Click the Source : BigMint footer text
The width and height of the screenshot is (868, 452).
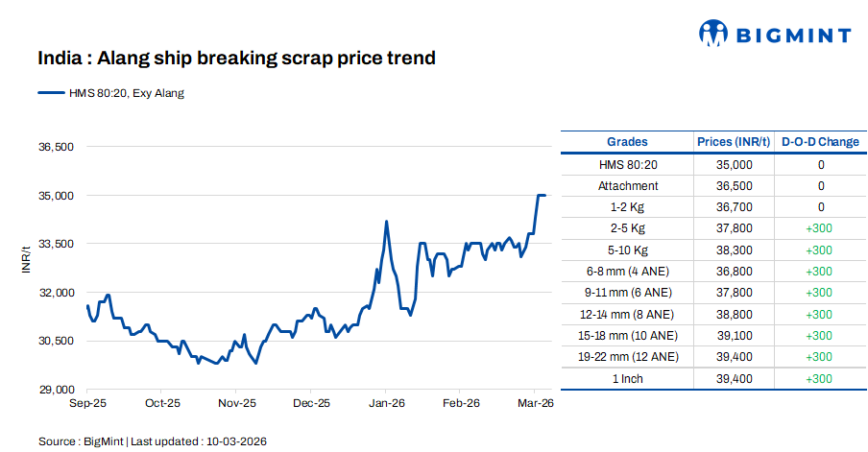[x=153, y=440]
